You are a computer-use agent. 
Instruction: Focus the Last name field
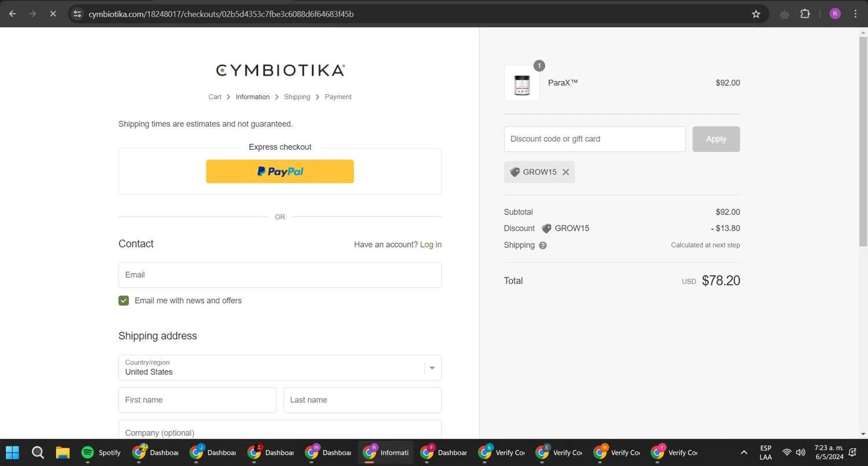[362, 400]
